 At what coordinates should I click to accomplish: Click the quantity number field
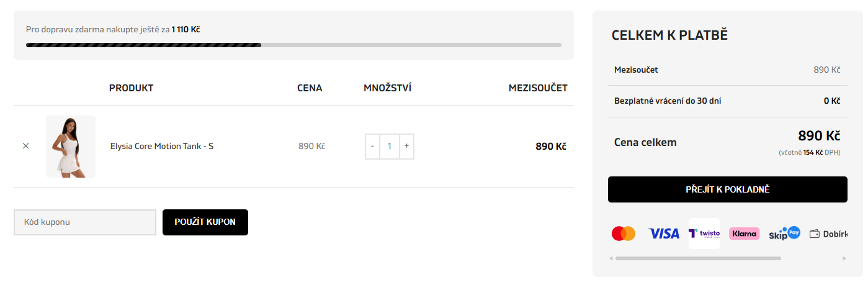click(x=390, y=147)
